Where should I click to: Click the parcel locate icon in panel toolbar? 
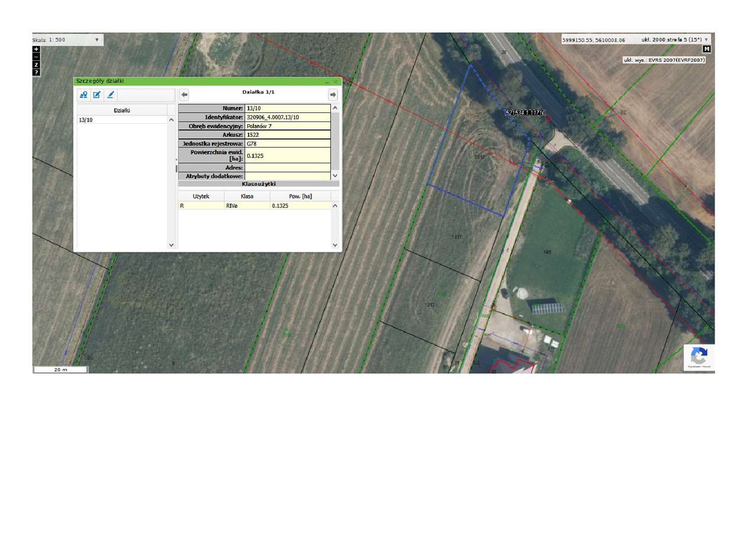(84, 95)
